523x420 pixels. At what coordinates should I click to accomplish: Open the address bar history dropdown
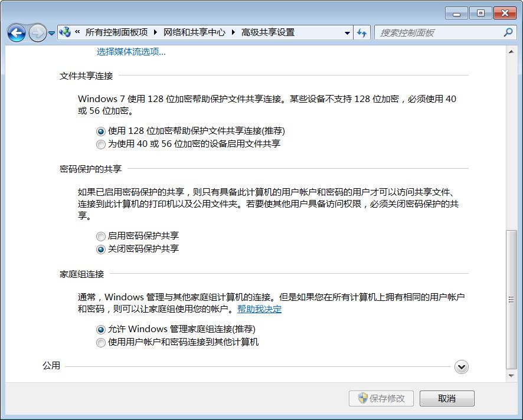point(348,33)
